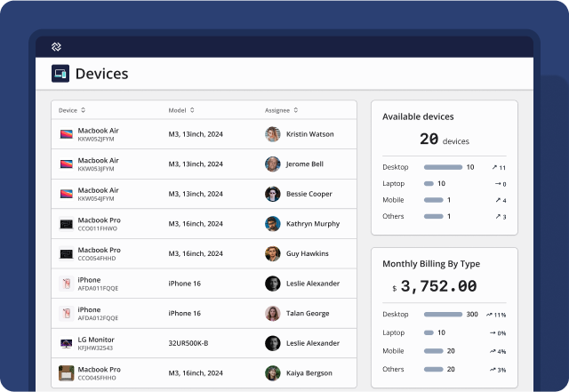The image size is (569, 392).
Task: Click Guy Hawkins' avatar
Action: click(273, 253)
